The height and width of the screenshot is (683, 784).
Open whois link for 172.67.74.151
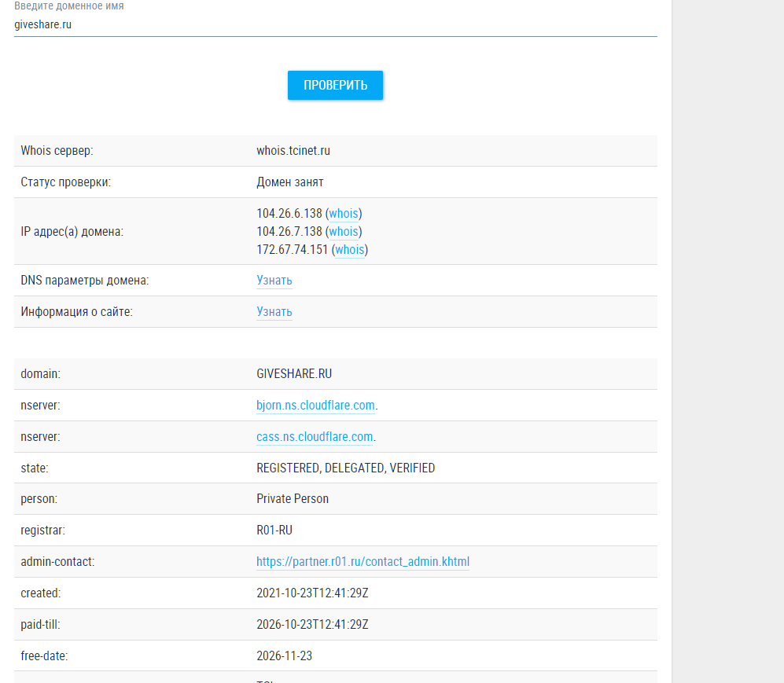click(349, 250)
